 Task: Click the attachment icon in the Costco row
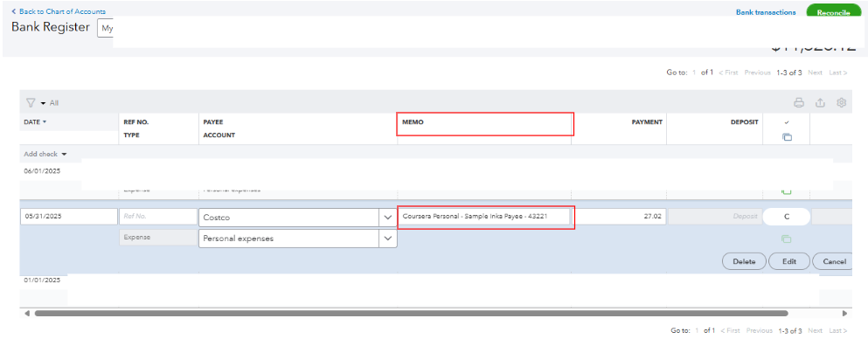[786, 239]
